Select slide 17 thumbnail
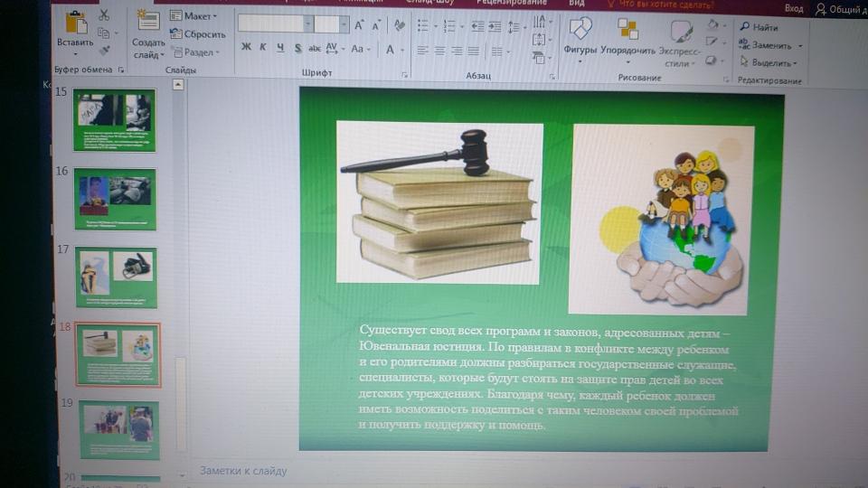 [x=117, y=277]
